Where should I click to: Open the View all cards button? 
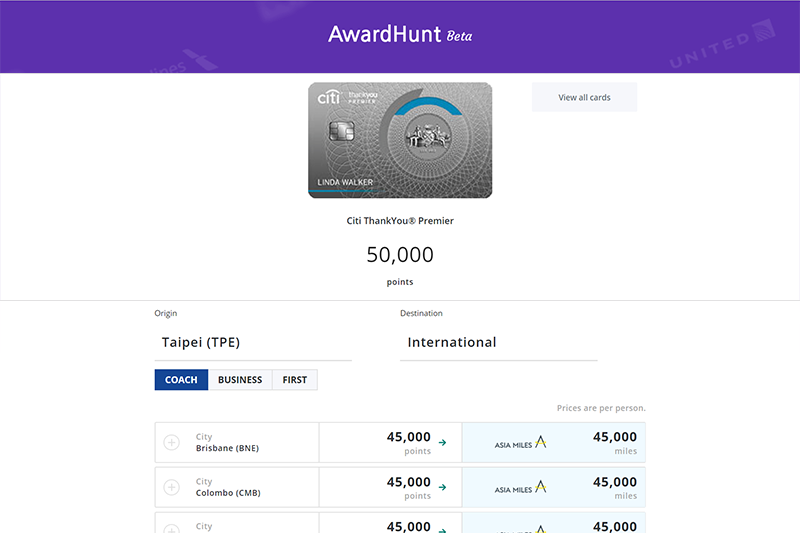[x=584, y=97]
